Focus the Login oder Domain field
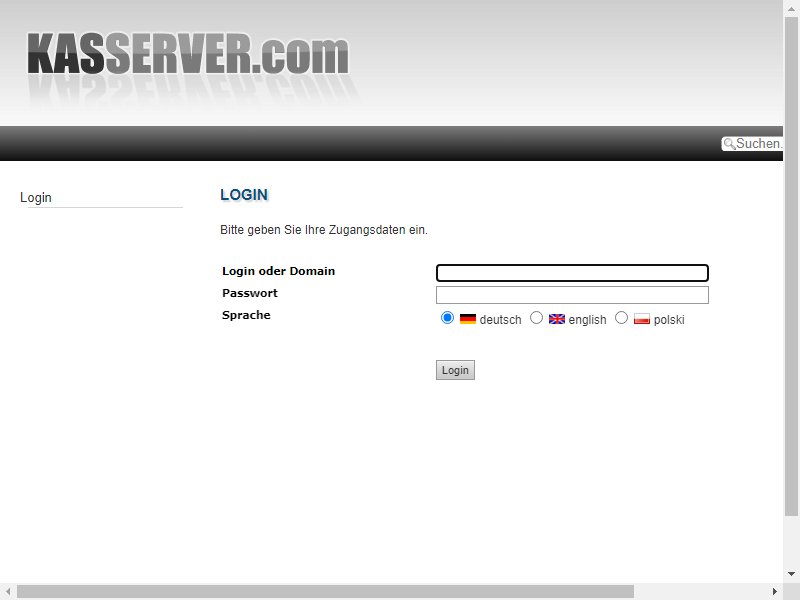 (x=572, y=273)
